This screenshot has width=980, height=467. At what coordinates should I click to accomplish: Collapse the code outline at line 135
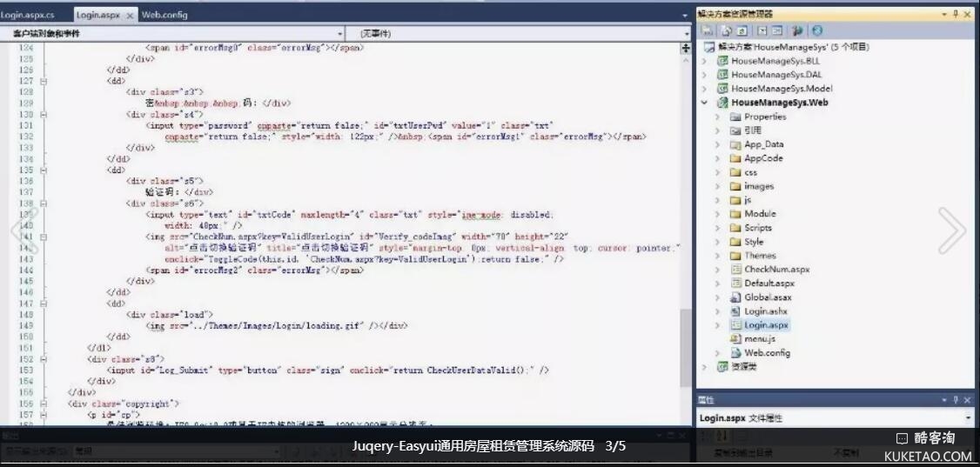click(44, 170)
